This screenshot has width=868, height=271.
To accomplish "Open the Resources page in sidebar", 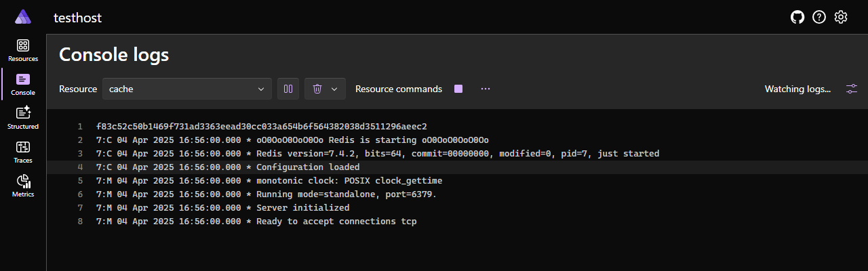I will tap(23, 51).
